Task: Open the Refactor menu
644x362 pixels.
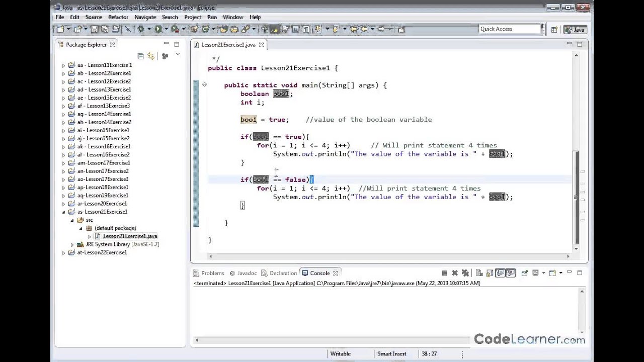Action: [x=118, y=17]
